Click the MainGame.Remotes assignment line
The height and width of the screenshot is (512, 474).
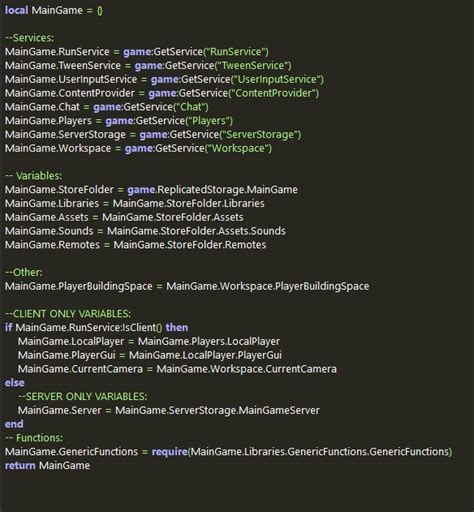[135, 245]
